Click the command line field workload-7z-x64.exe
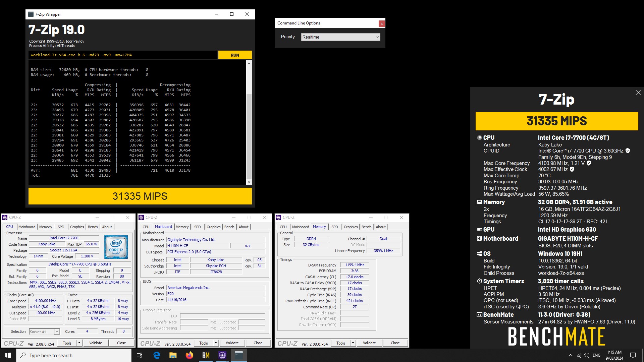The width and height of the screenshot is (644, 362). (x=123, y=55)
